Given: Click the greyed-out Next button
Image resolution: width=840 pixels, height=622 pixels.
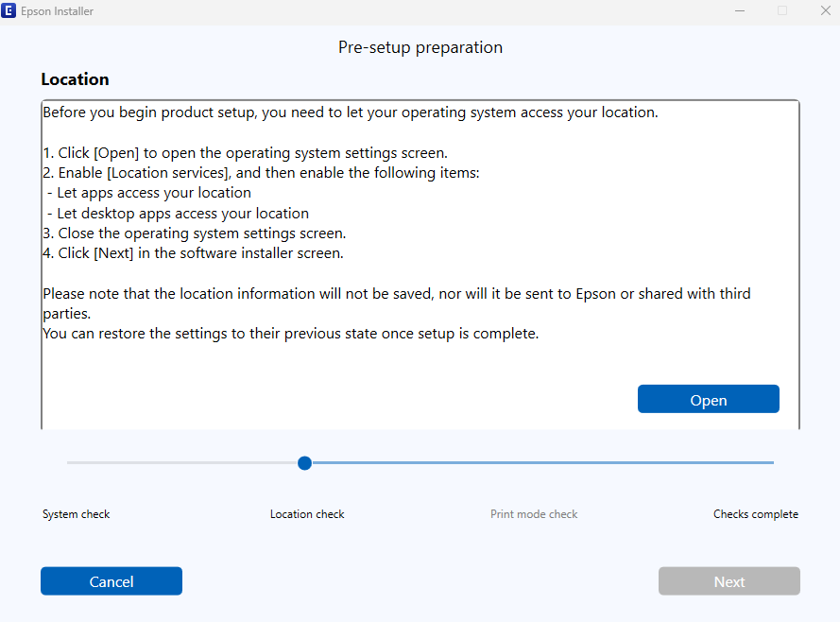Looking at the screenshot, I should click(x=729, y=581).
